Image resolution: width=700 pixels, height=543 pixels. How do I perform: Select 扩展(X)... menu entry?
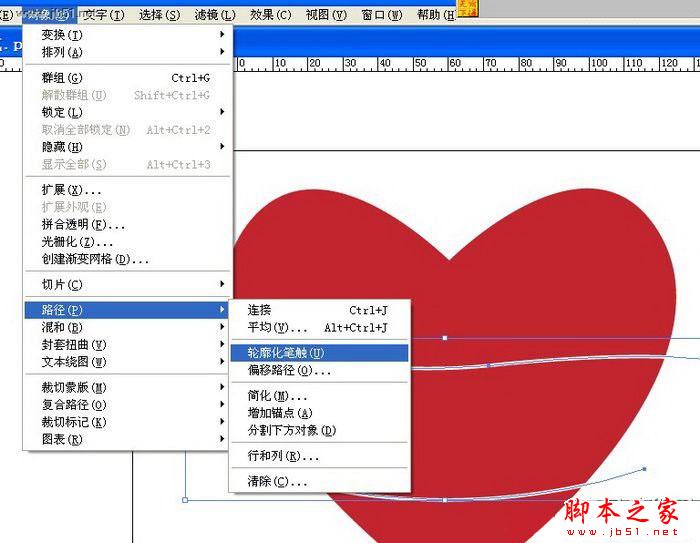(x=128, y=190)
